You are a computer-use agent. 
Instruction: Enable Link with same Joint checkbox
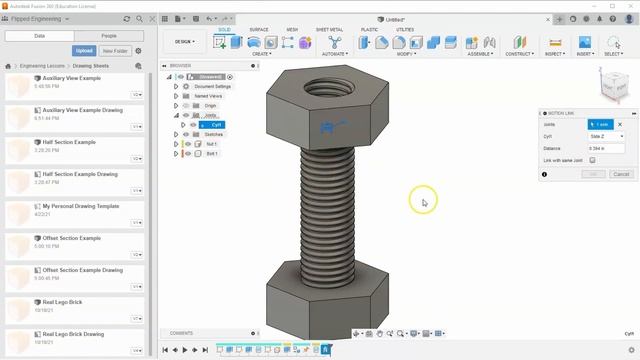(592, 160)
